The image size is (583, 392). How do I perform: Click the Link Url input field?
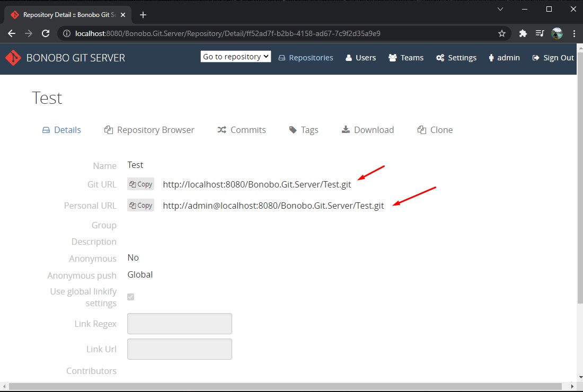pos(180,349)
